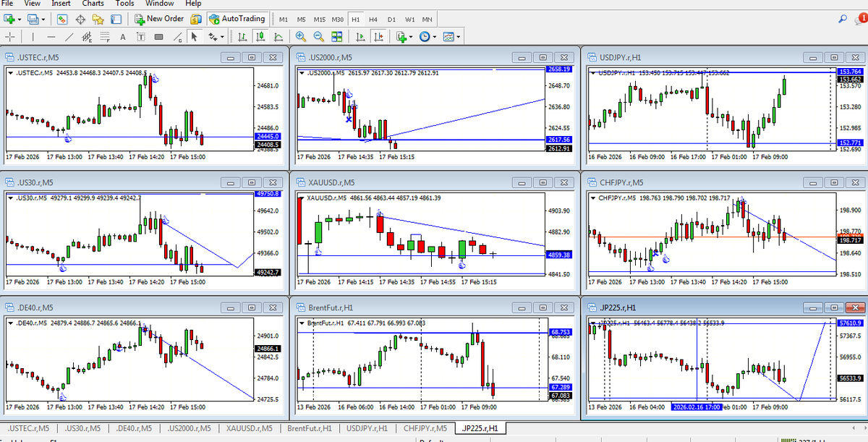This screenshot has height=442, width=868.
Task: Select the equidistant channel tool
Action: 88,37
